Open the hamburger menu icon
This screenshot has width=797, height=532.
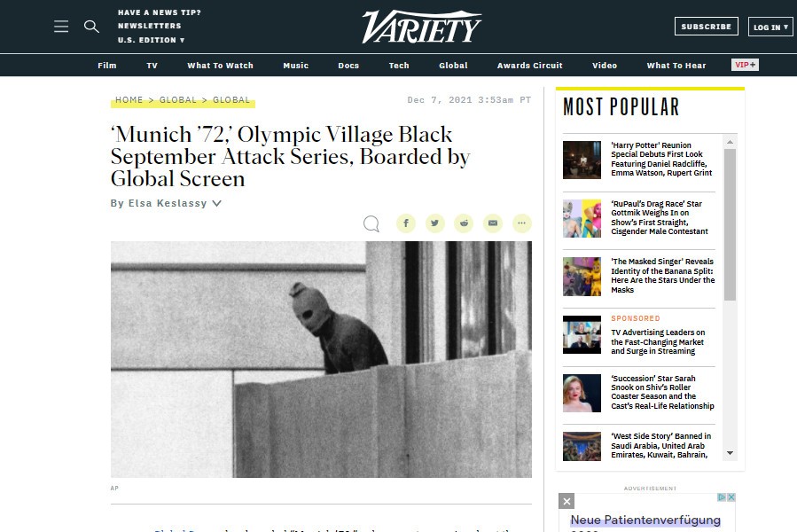click(61, 27)
